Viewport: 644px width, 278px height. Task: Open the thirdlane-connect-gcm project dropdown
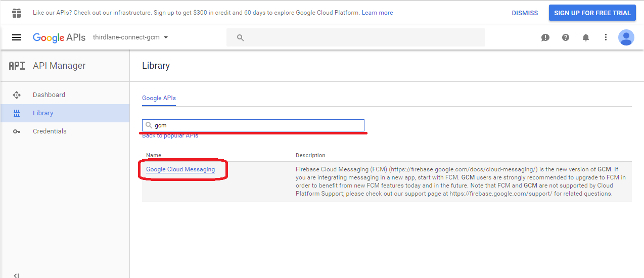[x=130, y=37]
